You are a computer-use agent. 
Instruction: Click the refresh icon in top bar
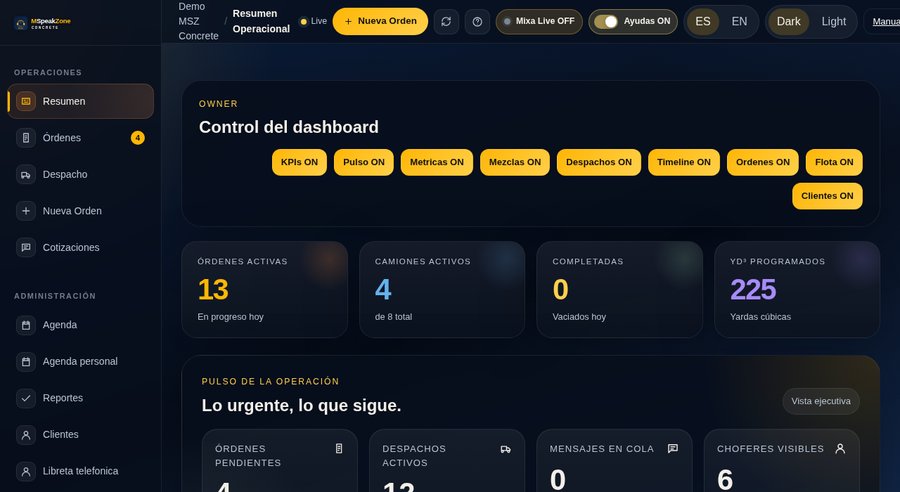[x=446, y=22]
